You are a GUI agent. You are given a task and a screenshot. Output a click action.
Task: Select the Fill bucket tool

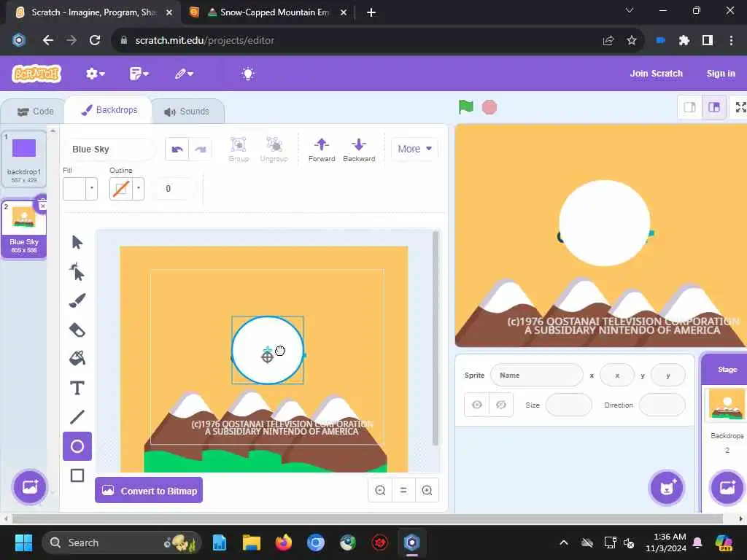pos(77,359)
